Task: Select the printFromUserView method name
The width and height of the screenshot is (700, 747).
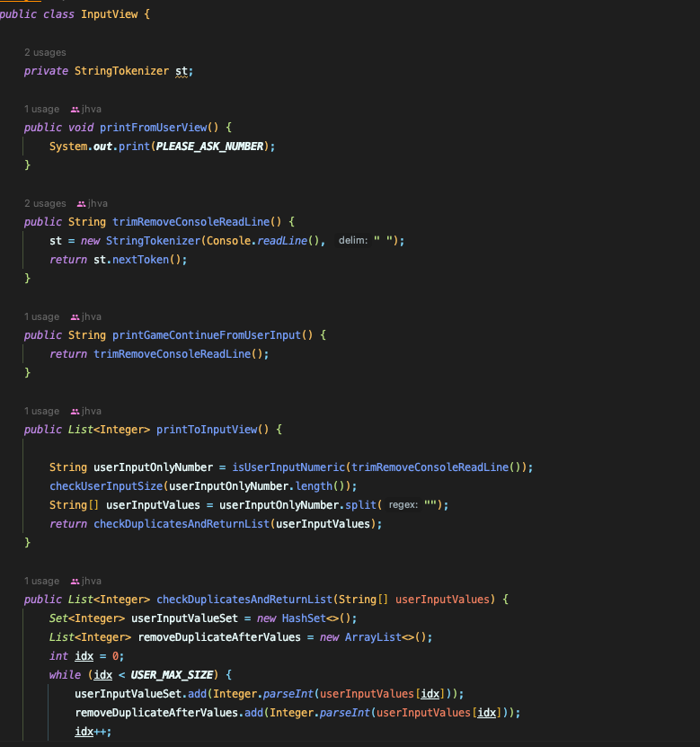Action: pos(154,128)
